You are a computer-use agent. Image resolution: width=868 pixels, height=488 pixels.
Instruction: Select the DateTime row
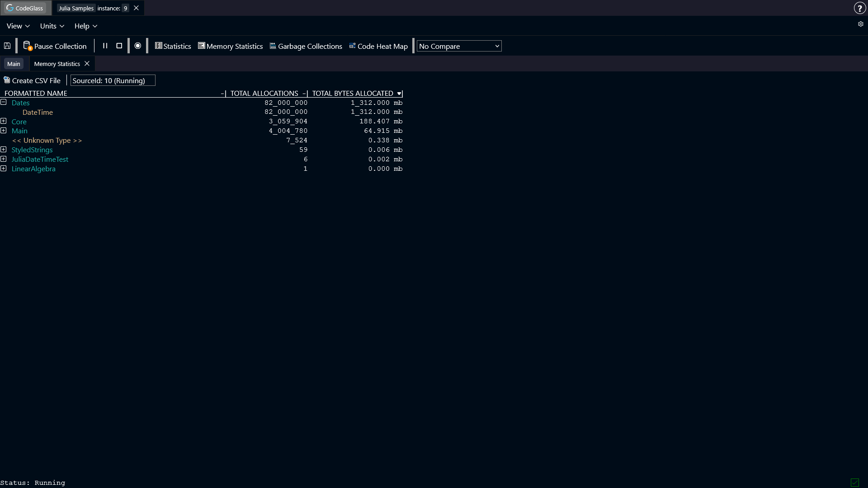click(201, 112)
